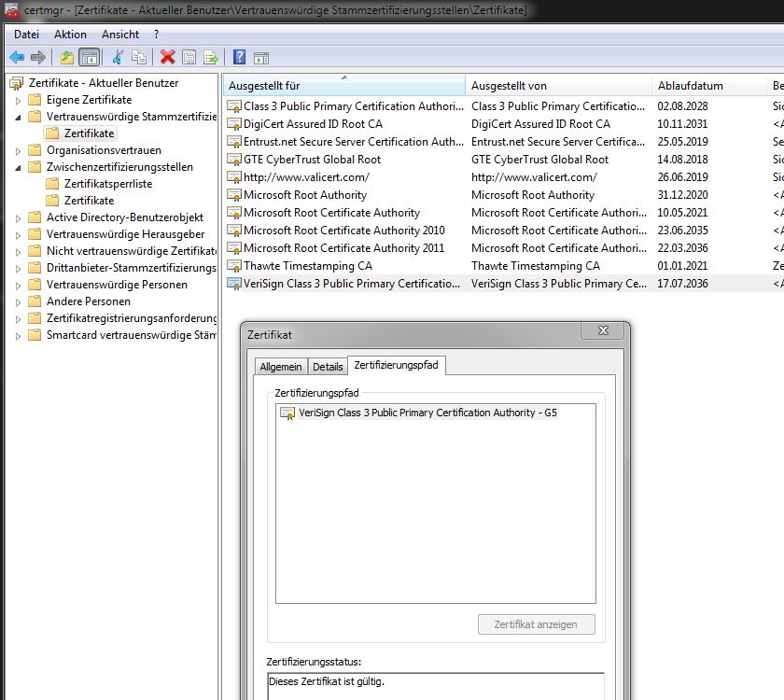Viewport: 784px width, 700px height.
Task: Close the Zertifikat dialog
Action: [603, 330]
